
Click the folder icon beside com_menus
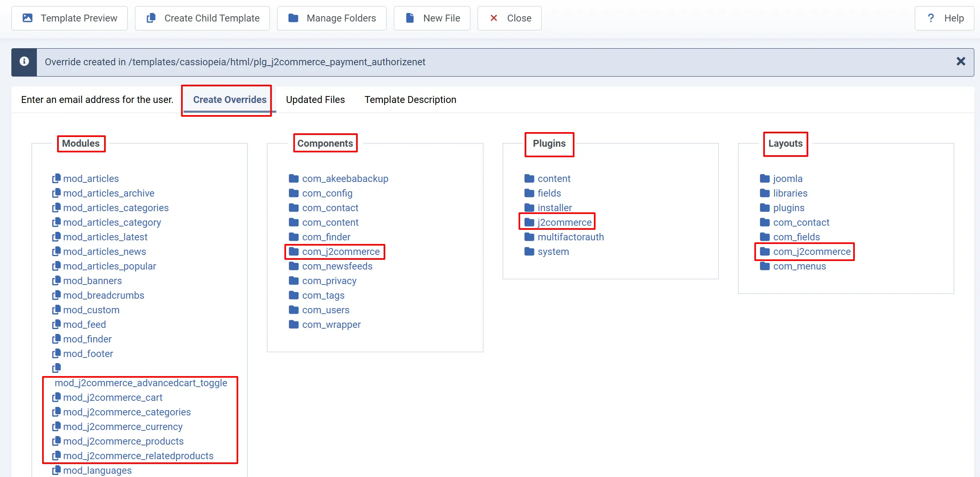765,266
